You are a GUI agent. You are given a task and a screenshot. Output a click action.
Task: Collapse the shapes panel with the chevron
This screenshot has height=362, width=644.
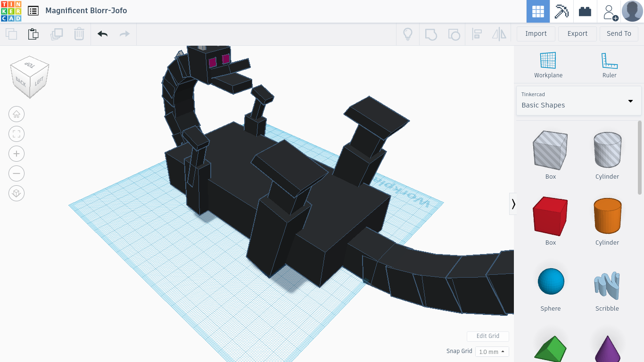coord(513,204)
